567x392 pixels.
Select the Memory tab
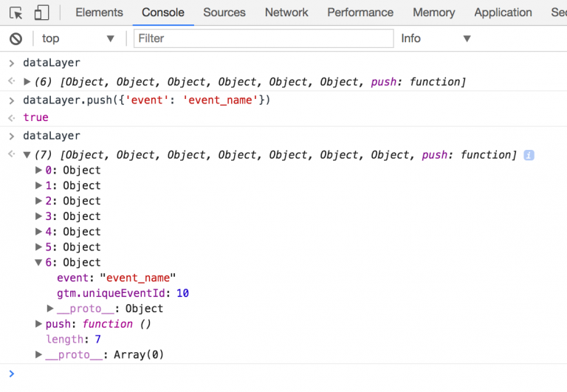point(433,13)
